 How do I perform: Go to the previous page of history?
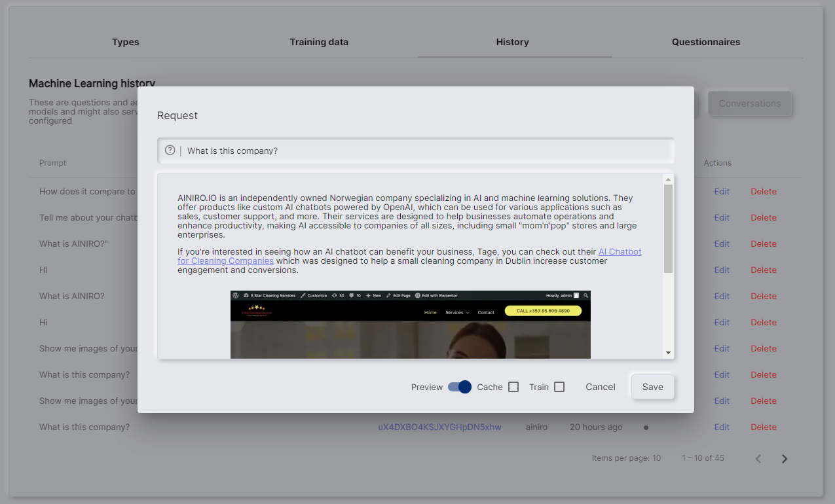(x=758, y=459)
